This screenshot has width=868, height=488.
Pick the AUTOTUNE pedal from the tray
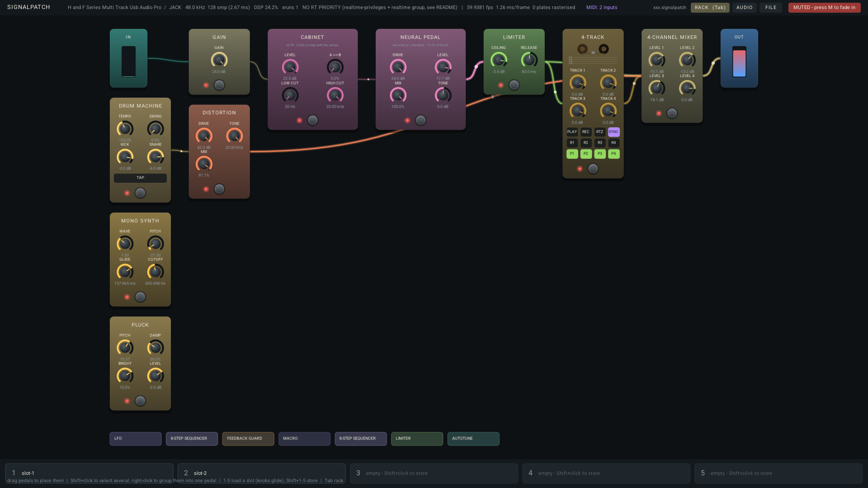click(473, 439)
